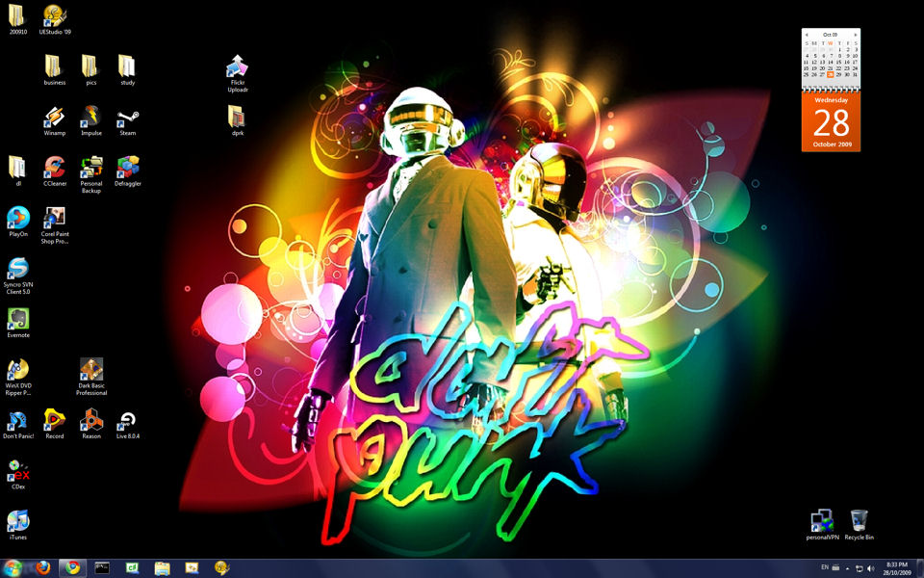Open Windows Explorer from the taskbar

tap(162, 568)
